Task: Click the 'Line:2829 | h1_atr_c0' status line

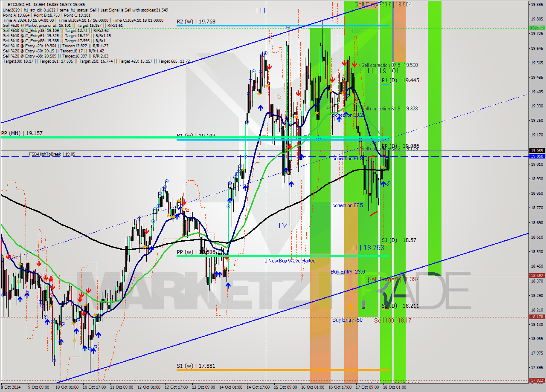Action: 85,10
